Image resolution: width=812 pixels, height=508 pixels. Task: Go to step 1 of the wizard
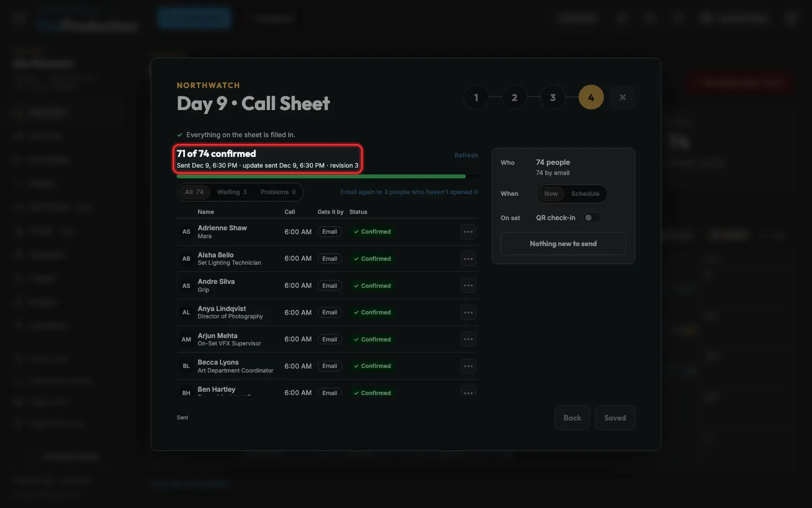click(476, 98)
